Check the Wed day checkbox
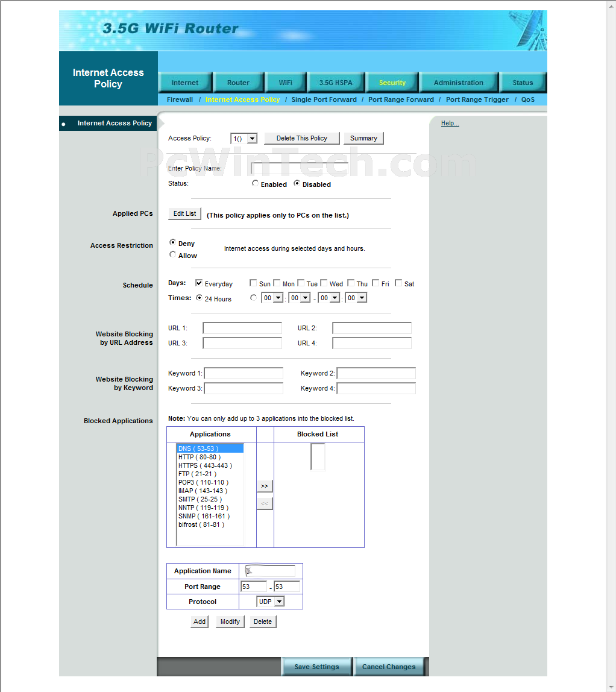 tap(324, 283)
